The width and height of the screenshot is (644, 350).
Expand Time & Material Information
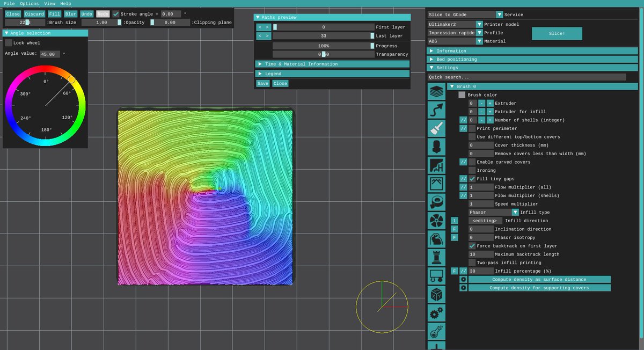pos(332,64)
